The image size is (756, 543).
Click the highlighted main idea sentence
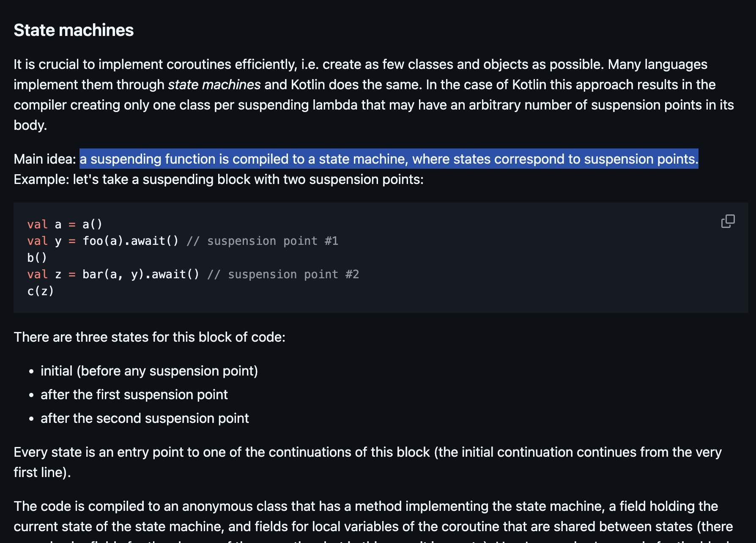389,159
